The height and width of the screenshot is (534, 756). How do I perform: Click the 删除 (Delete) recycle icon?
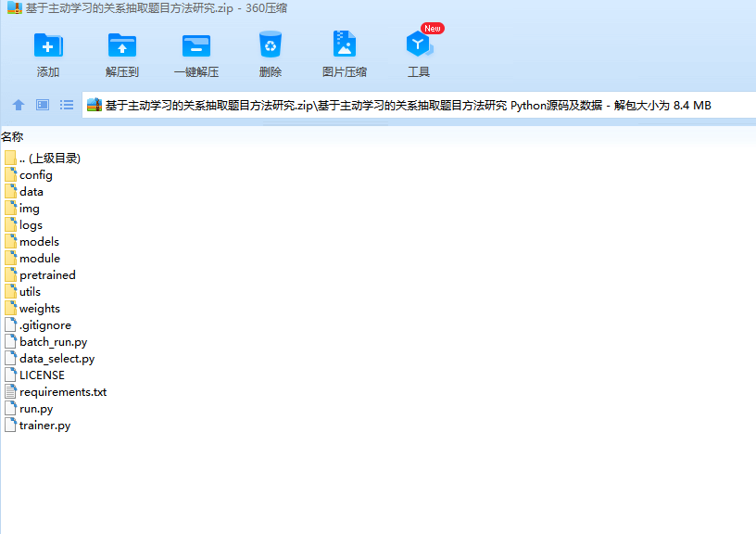[270, 44]
